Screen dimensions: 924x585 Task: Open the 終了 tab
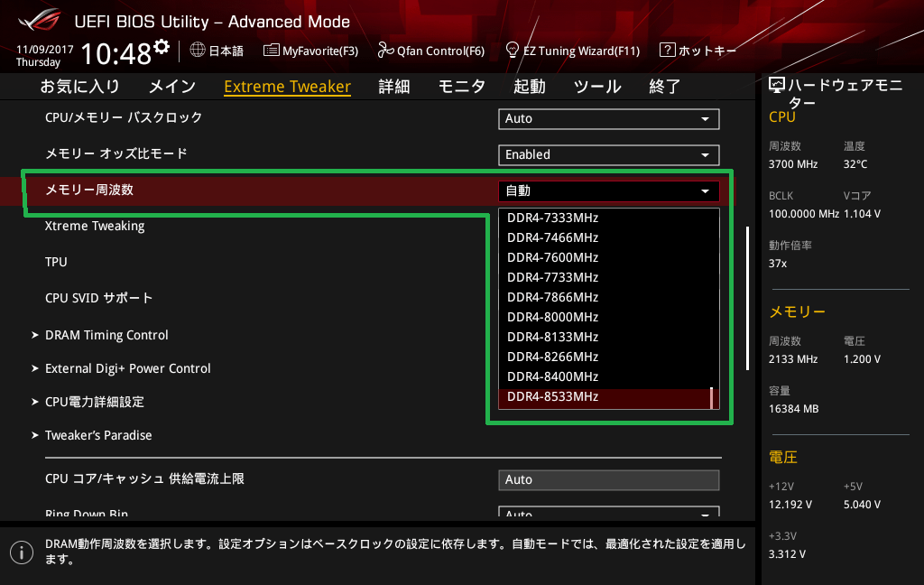tap(665, 87)
